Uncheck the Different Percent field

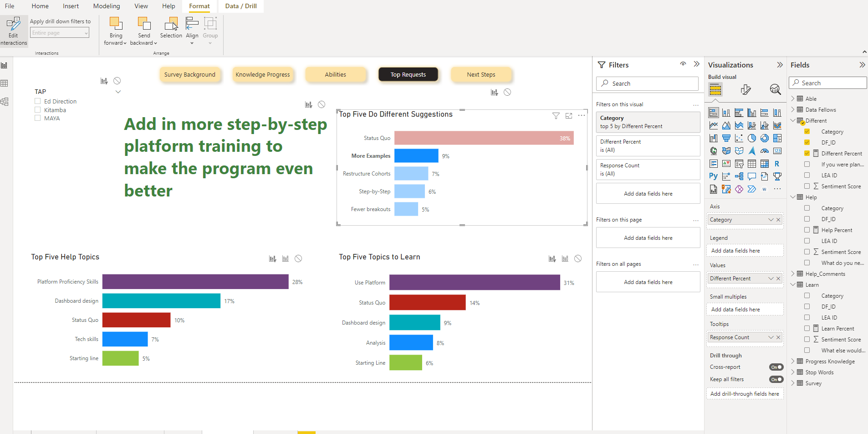(807, 153)
